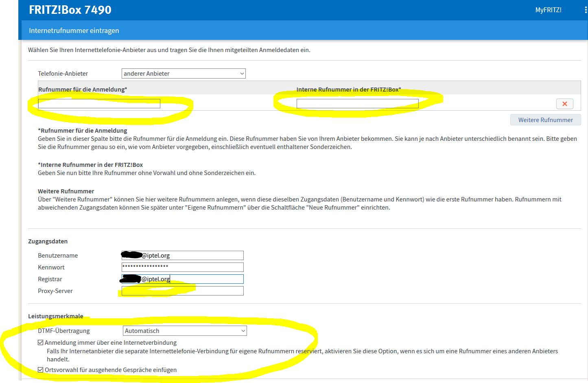Open the MyFRITZ! link in header
The image size is (588, 383).
click(x=548, y=10)
